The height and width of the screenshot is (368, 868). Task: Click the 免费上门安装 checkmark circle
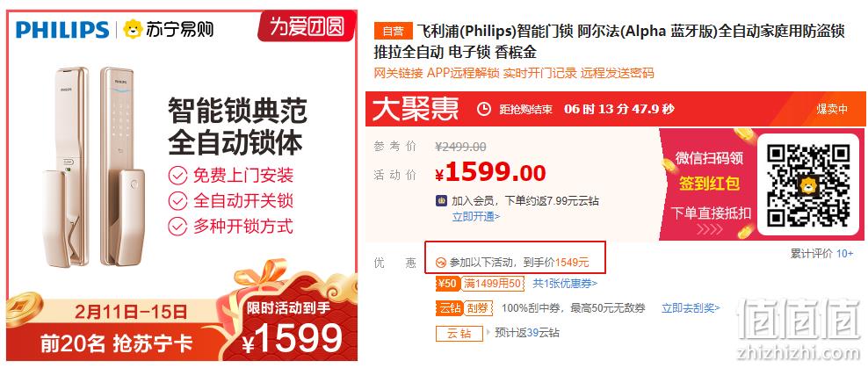pyautogui.click(x=177, y=176)
